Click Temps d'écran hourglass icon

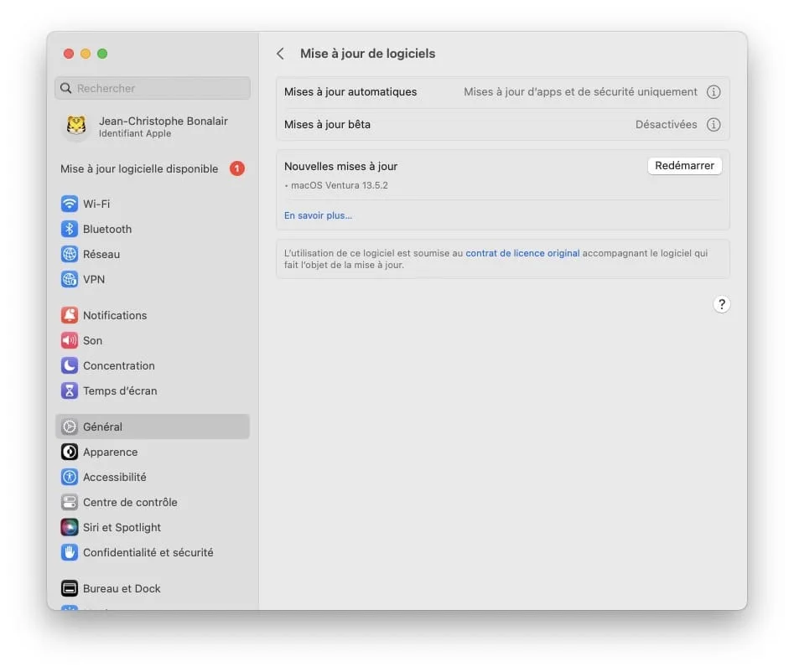click(x=69, y=391)
